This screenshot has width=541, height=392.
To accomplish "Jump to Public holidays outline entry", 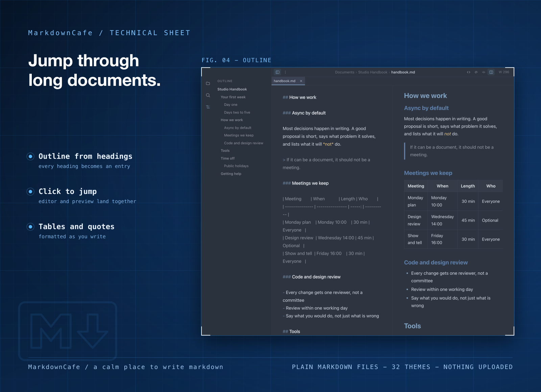I will [236, 166].
